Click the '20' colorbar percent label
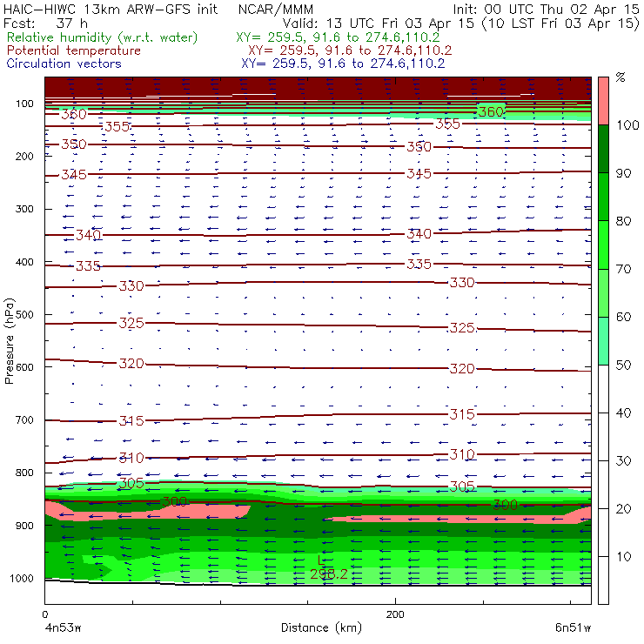The width and height of the screenshot is (644, 644). 623,509
